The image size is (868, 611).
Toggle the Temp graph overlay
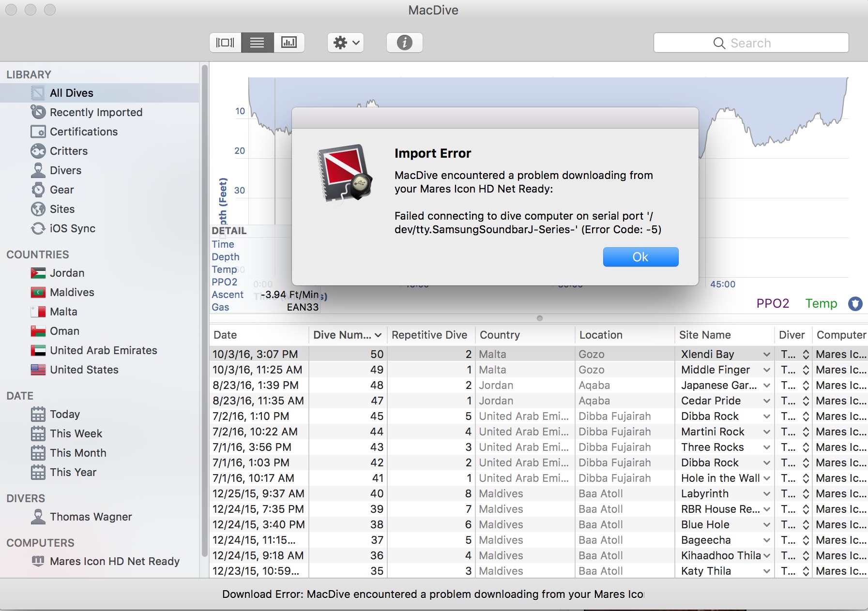pyautogui.click(x=821, y=303)
